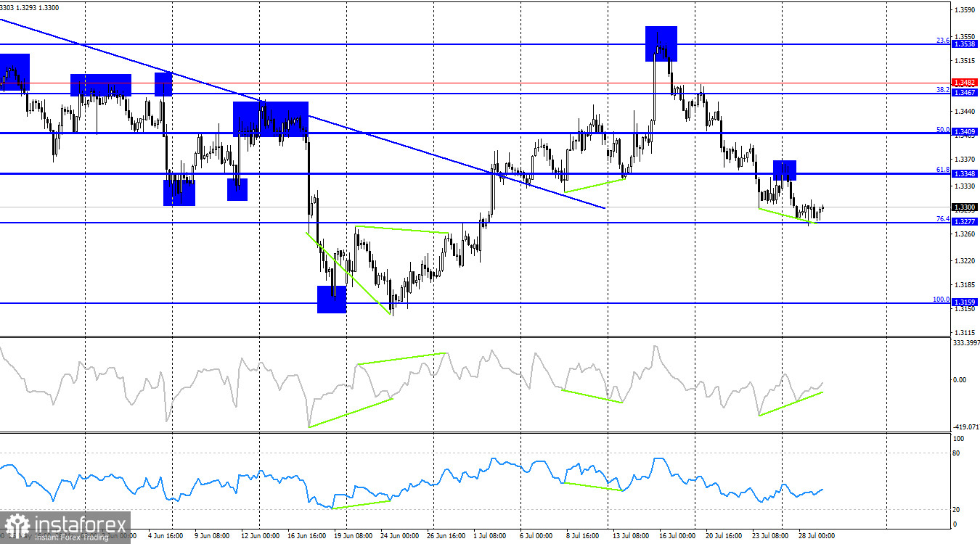Select the 100.0 Fibonacci level label
980x544 pixels.
941,299
